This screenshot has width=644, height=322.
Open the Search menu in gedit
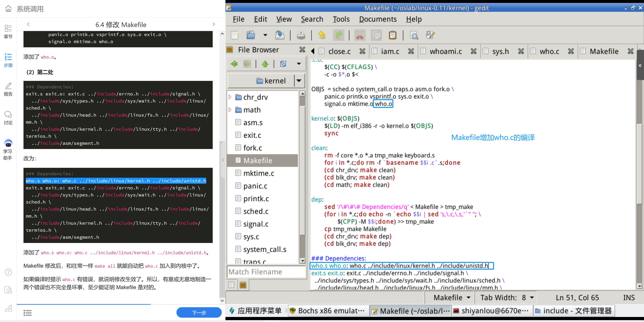coord(312,19)
